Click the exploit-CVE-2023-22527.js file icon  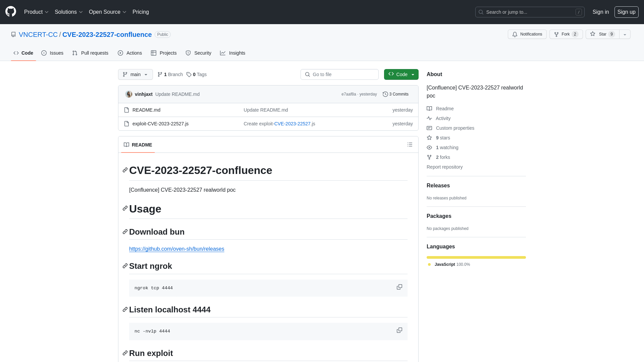126,124
